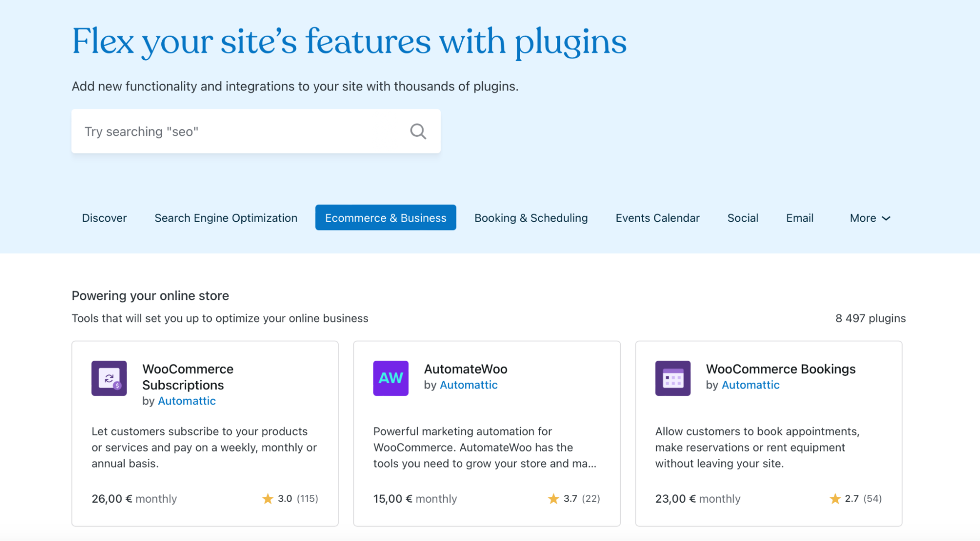Visit Automattic author link under AutomateWoo
Image resolution: width=980 pixels, height=541 pixels.
[469, 385]
